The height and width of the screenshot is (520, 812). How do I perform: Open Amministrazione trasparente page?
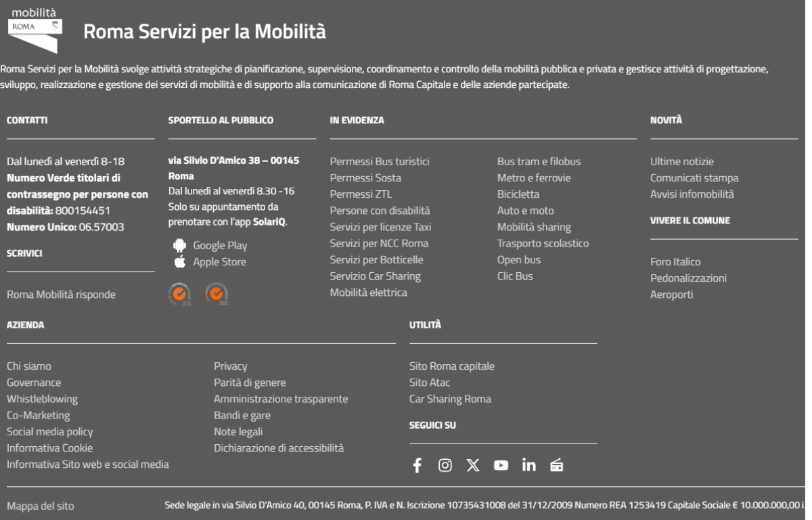click(x=281, y=399)
